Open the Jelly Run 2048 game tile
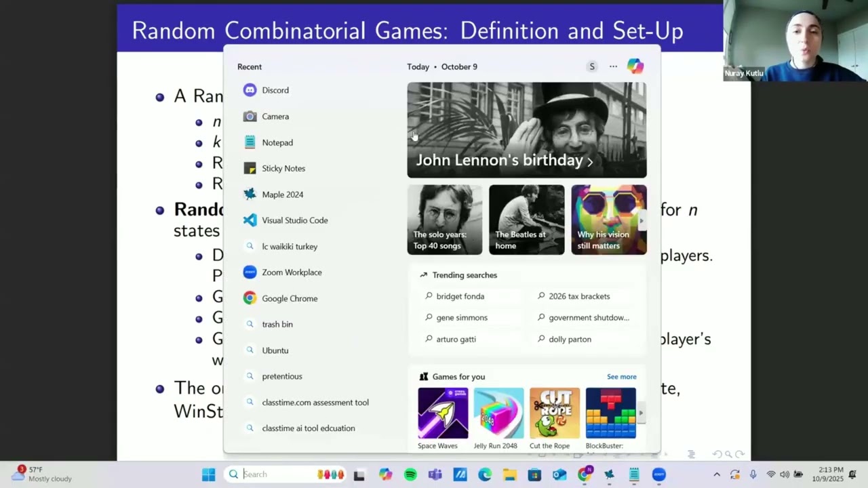Screen dimensions: 868x488 [x=498, y=419]
